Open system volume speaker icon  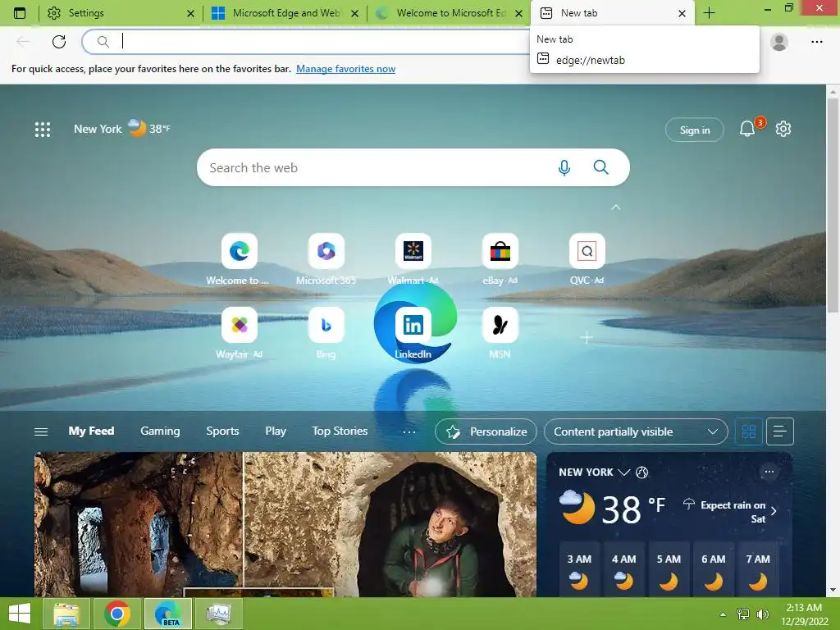pos(762,614)
